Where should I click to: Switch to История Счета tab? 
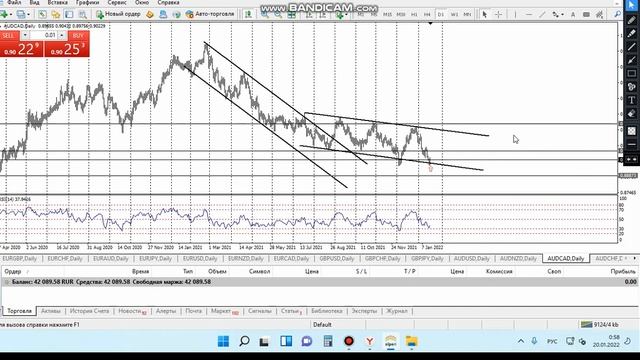[89, 311]
